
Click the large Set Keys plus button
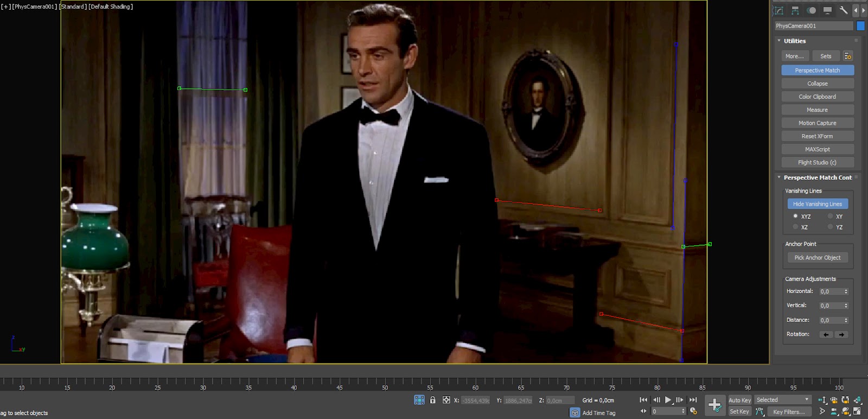tap(714, 405)
